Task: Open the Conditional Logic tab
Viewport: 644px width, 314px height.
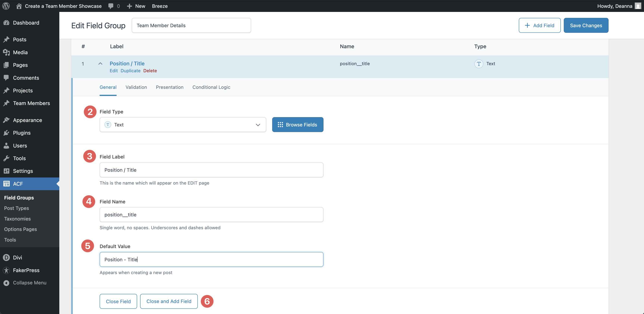Action: 211,87
